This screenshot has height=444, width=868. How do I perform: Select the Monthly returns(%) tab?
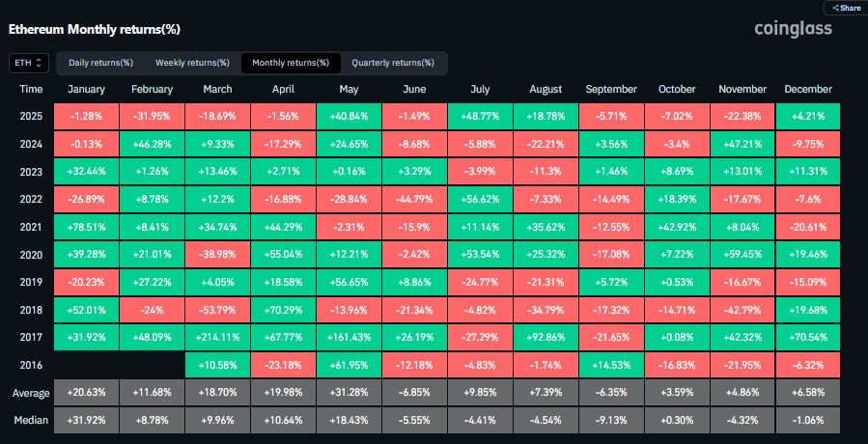coord(291,63)
